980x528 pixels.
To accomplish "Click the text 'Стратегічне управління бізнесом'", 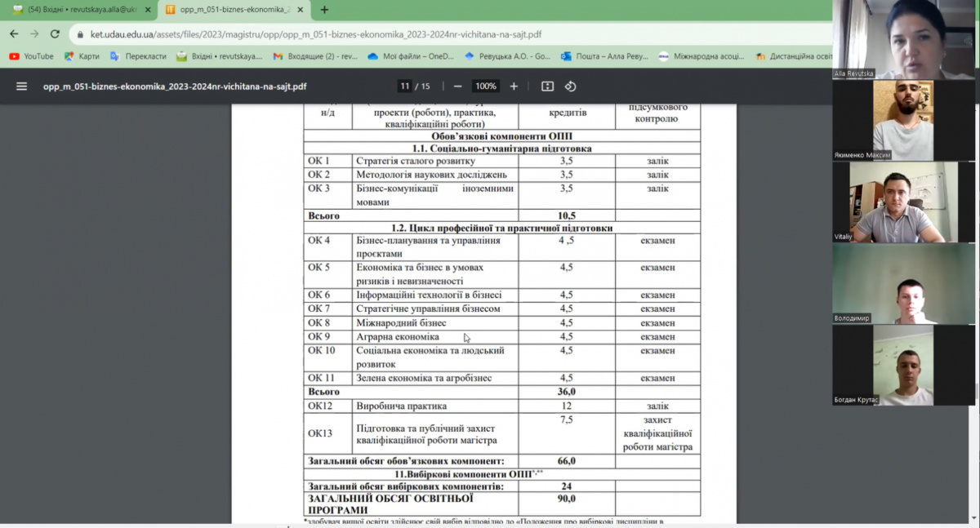I will click(428, 308).
